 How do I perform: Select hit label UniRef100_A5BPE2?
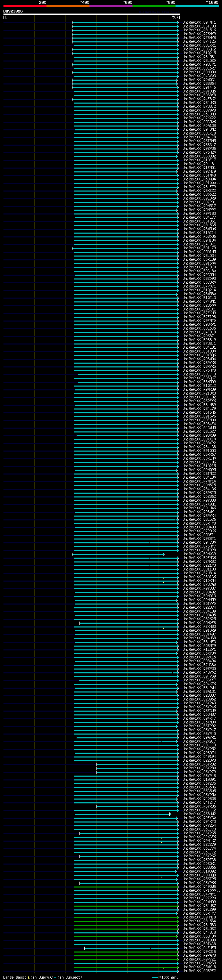click(199, 971)
